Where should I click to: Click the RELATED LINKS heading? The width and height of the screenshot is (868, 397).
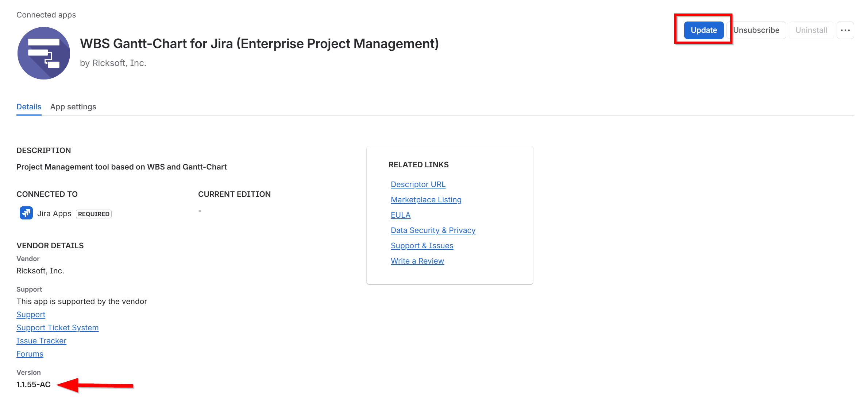click(x=418, y=165)
